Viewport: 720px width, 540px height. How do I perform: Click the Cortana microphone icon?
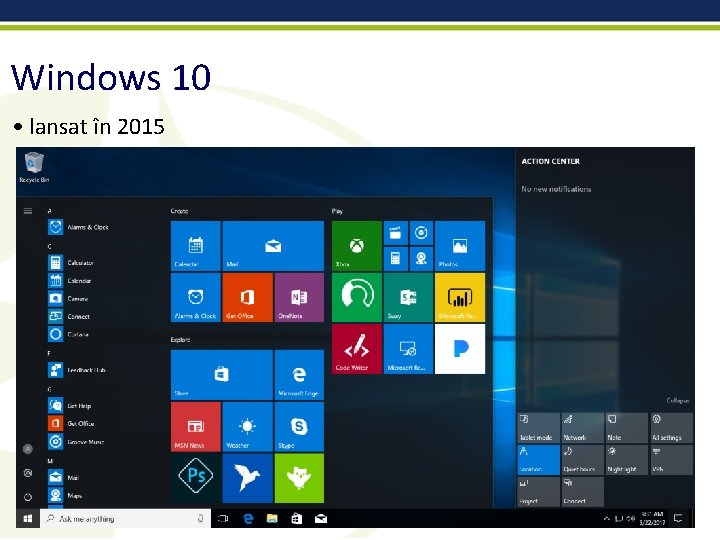201,518
